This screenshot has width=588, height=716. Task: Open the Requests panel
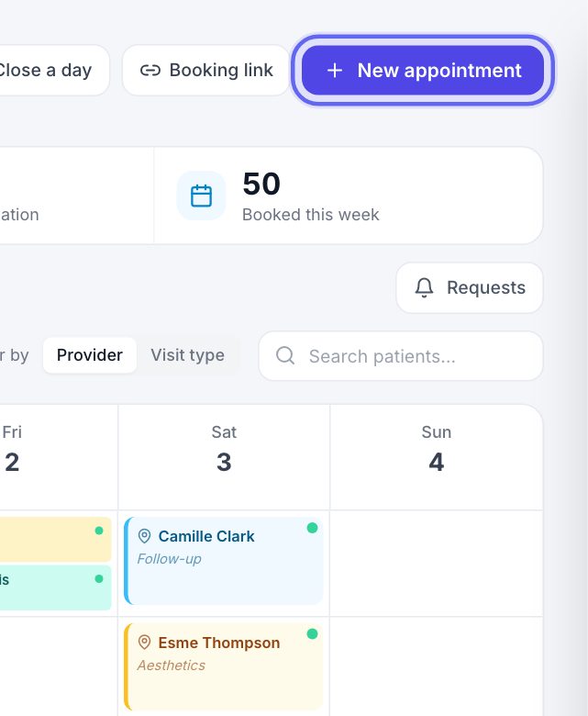pyautogui.click(x=470, y=287)
